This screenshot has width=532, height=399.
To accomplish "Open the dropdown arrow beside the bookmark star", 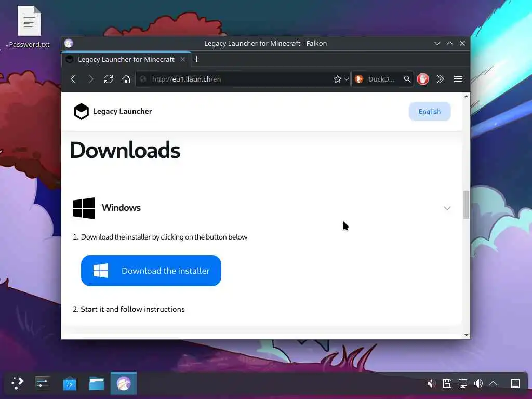I will 346,79.
